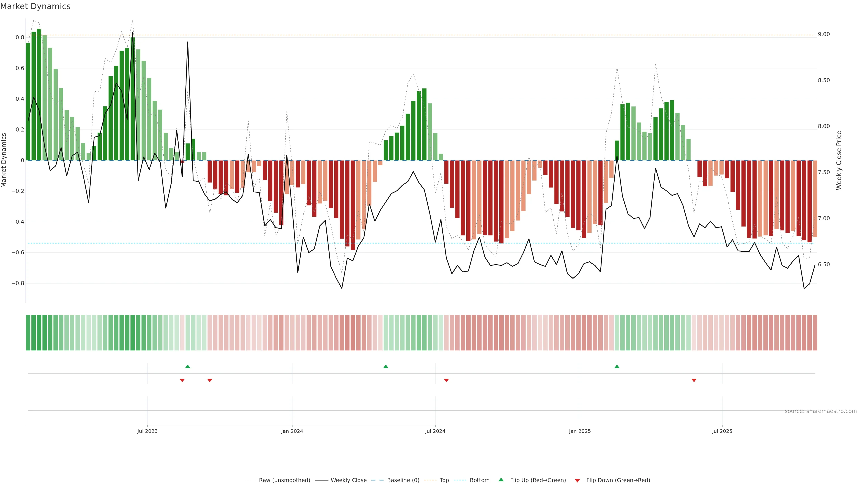Click the Flip Up green triangle legend icon
Screen dimensions: 868x488
coord(501,480)
